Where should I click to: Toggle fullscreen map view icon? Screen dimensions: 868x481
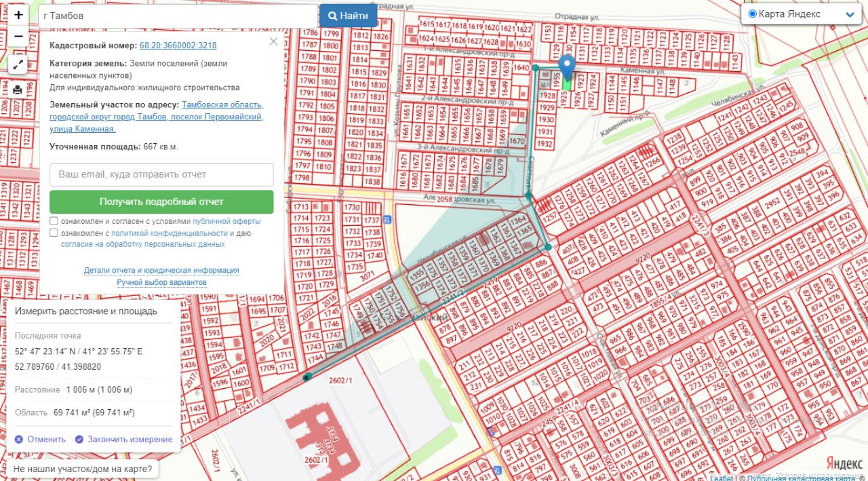click(18, 65)
